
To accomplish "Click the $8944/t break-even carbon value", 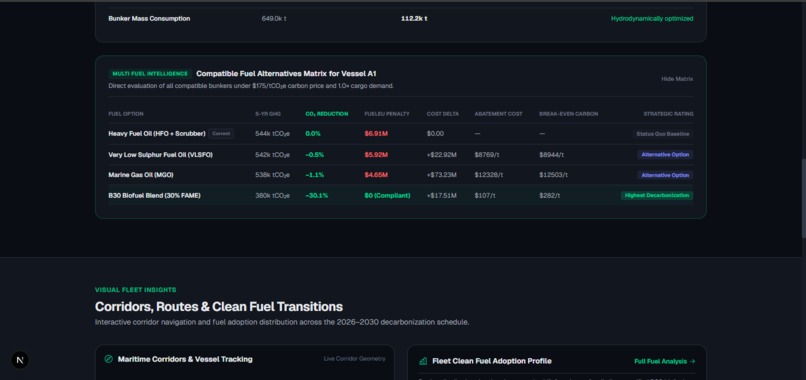I will [x=552, y=155].
